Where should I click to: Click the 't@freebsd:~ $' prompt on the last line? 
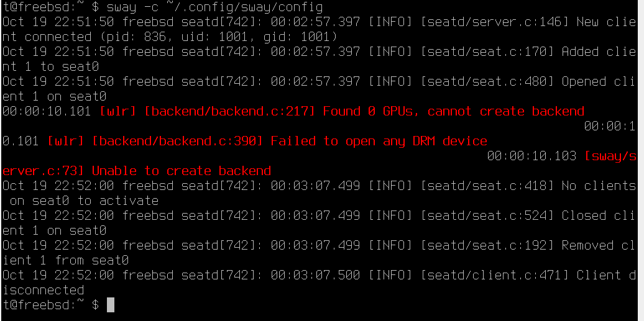point(51,305)
